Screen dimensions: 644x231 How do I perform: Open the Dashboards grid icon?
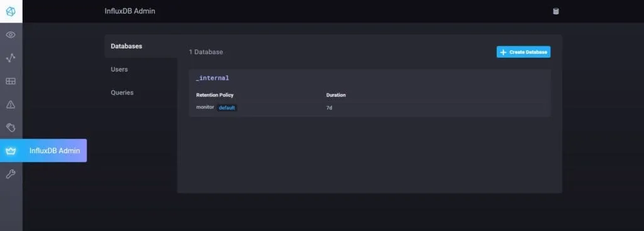click(x=11, y=81)
